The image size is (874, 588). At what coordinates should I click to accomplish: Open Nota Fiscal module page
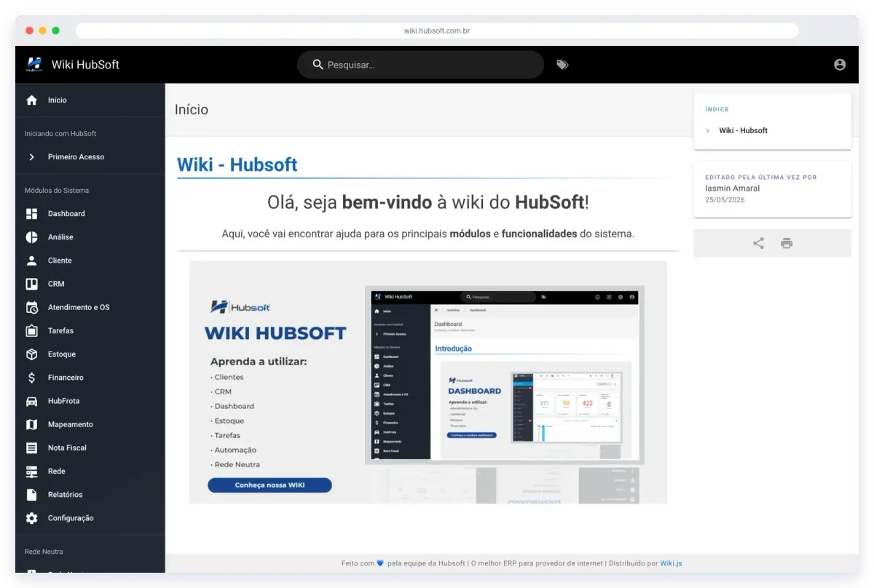(x=90, y=448)
